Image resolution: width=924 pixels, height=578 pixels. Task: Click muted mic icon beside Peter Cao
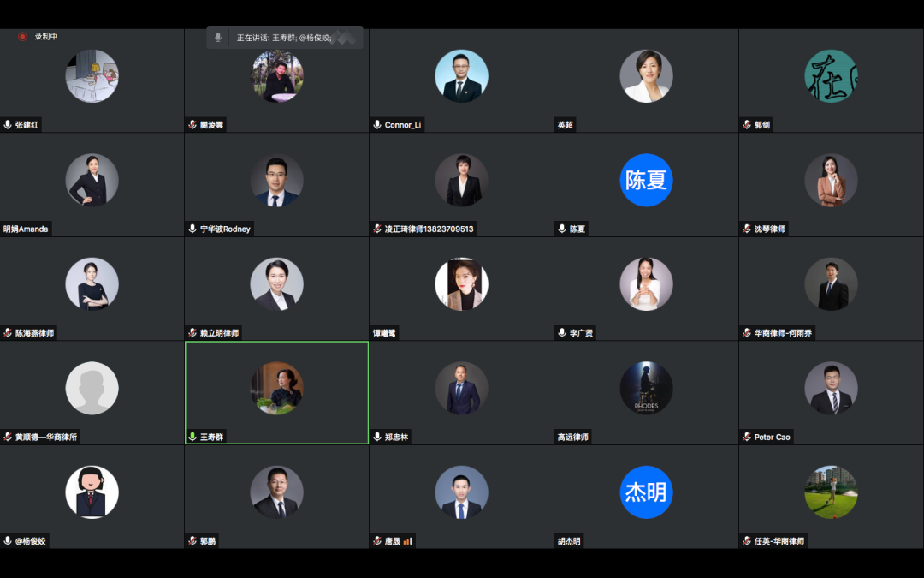click(747, 437)
